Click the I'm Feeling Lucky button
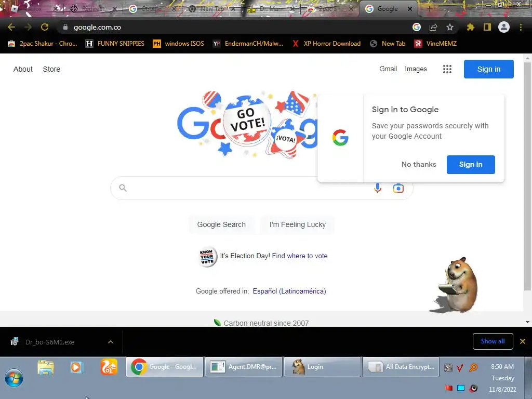The image size is (532, 399). 298,224
